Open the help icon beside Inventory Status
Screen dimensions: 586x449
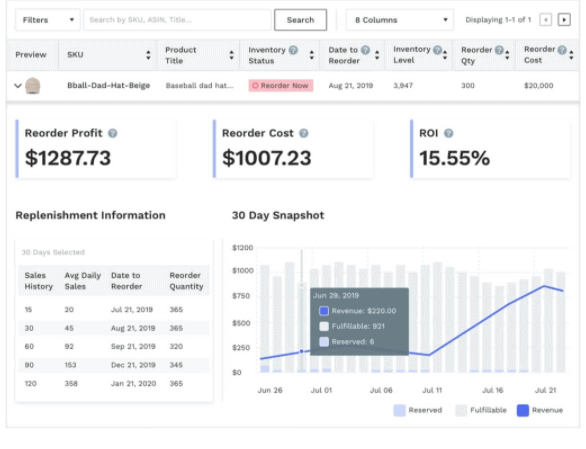coord(294,50)
